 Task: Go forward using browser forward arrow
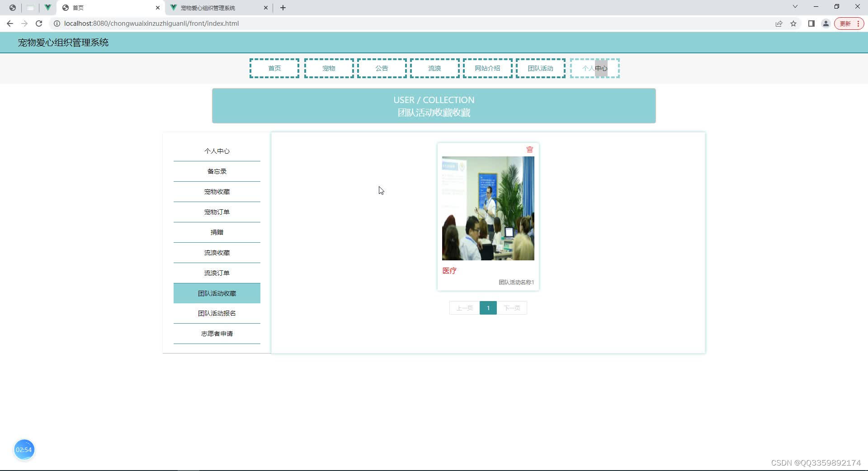pos(24,24)
